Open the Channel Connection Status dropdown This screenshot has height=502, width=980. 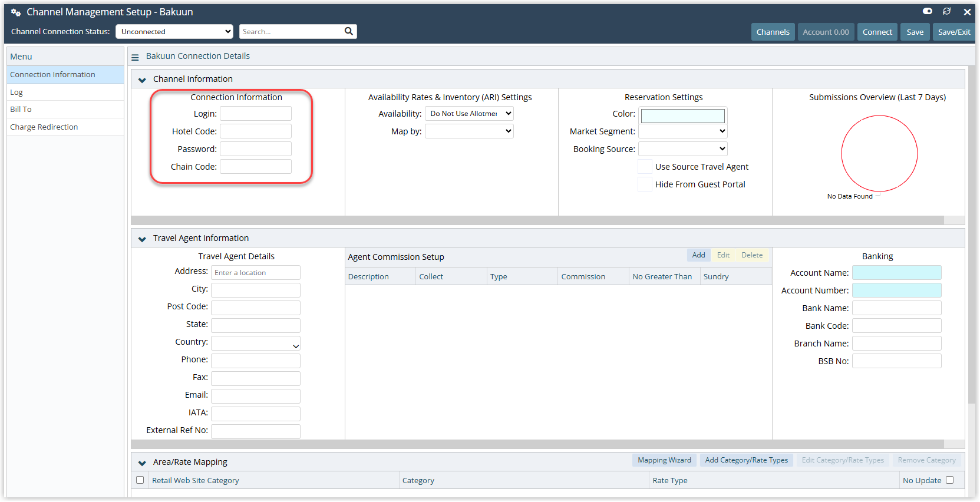click(174, 32)
